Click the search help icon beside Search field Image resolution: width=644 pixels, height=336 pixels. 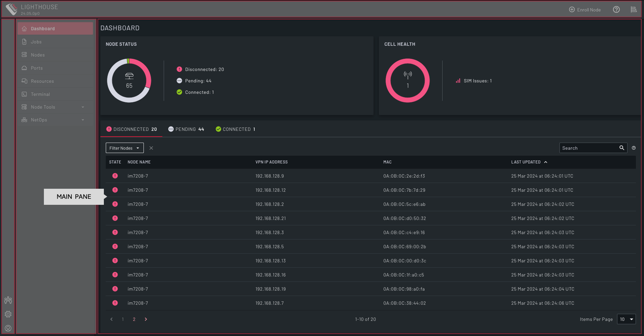pyautogui.click(x=634, y=148)
